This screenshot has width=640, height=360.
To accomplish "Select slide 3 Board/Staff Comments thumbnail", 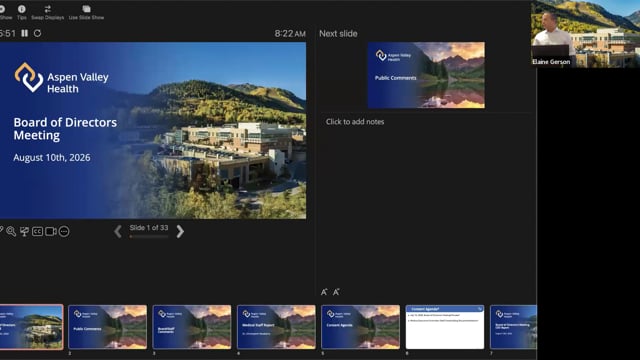I will [192, 327].
